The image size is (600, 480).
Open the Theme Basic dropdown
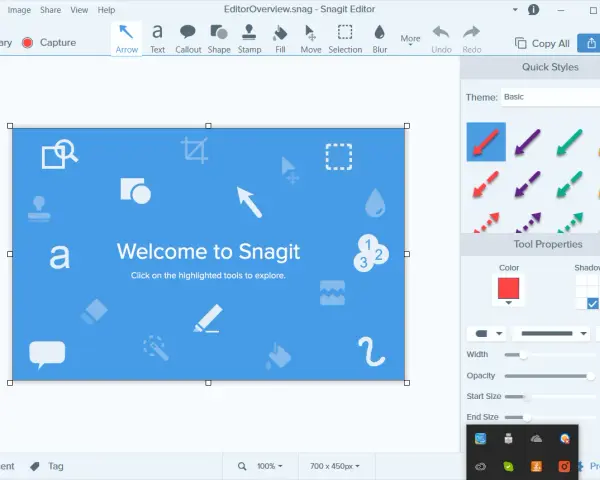pyautogui.click(x=551, y=97)
